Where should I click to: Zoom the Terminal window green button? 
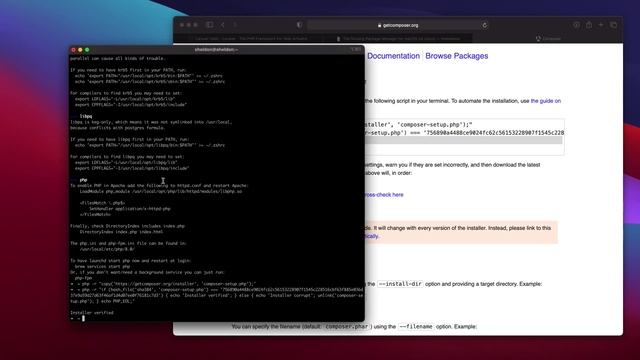pyautogui.click(x=87, y=50)
